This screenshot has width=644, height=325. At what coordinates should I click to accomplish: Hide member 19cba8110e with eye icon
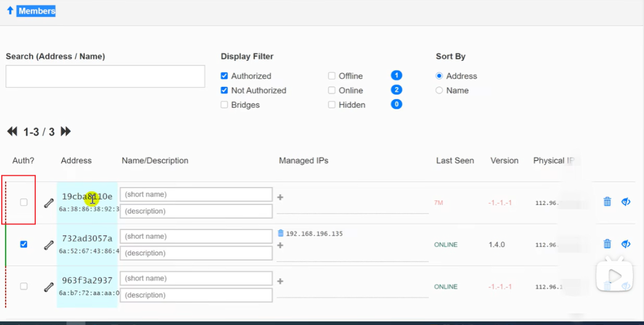click(626, 202)
